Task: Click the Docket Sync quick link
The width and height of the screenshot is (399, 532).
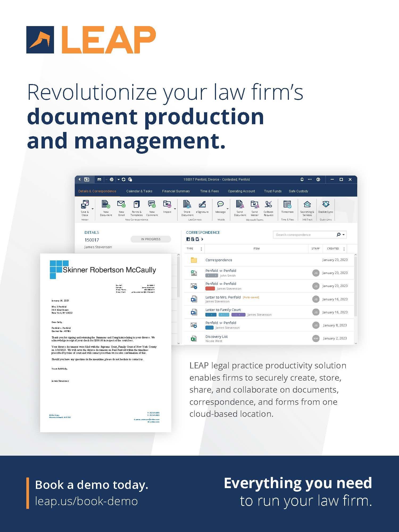Action: click(326, 207)
